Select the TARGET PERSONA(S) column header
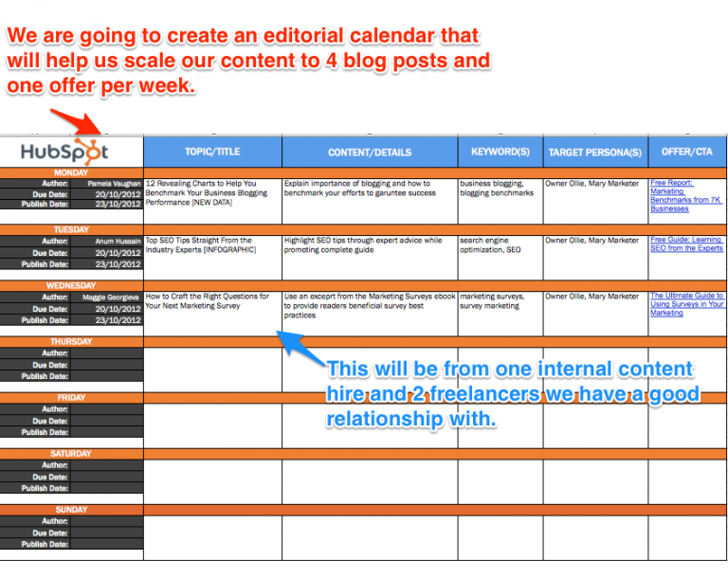The image size is (728, 578). click(x=595, y=152)
